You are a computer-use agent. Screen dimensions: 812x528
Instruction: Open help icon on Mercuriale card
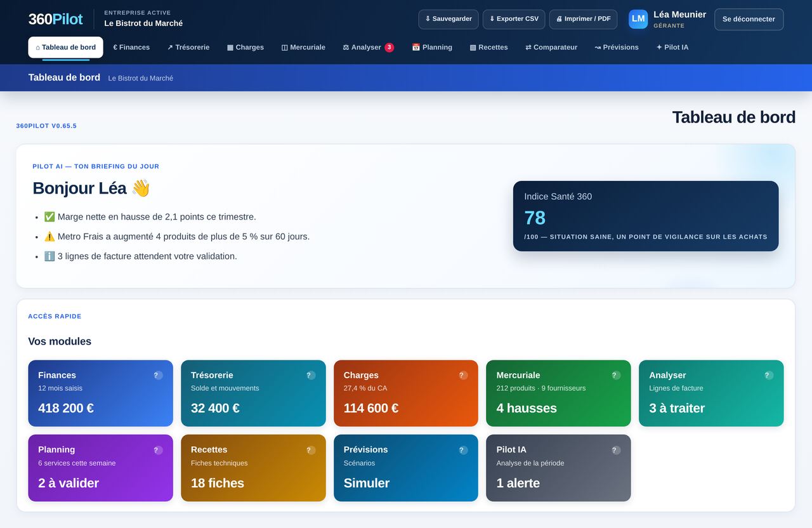click(x=616, y=375)
